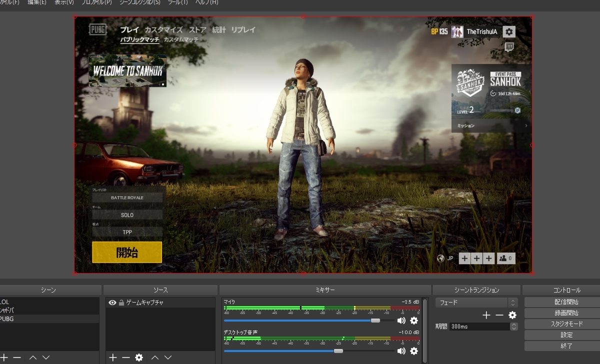Open the プロファイル(P) menu

point(97,2)
